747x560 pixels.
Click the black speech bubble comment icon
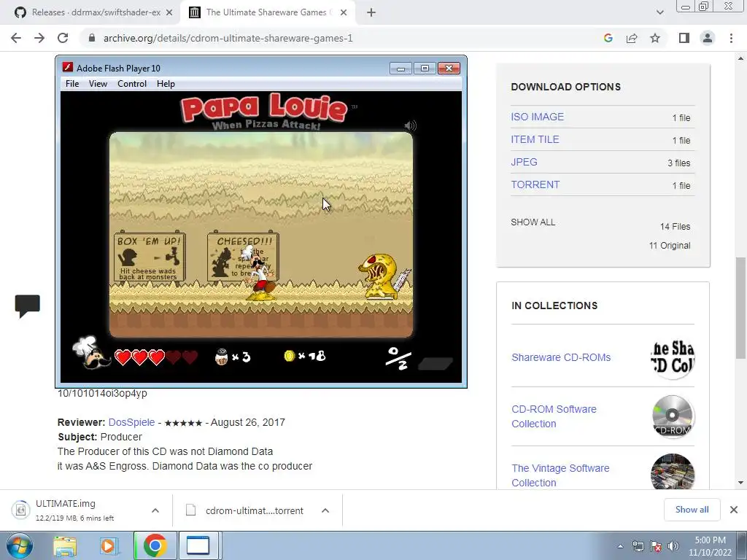(x=28, y=306)
